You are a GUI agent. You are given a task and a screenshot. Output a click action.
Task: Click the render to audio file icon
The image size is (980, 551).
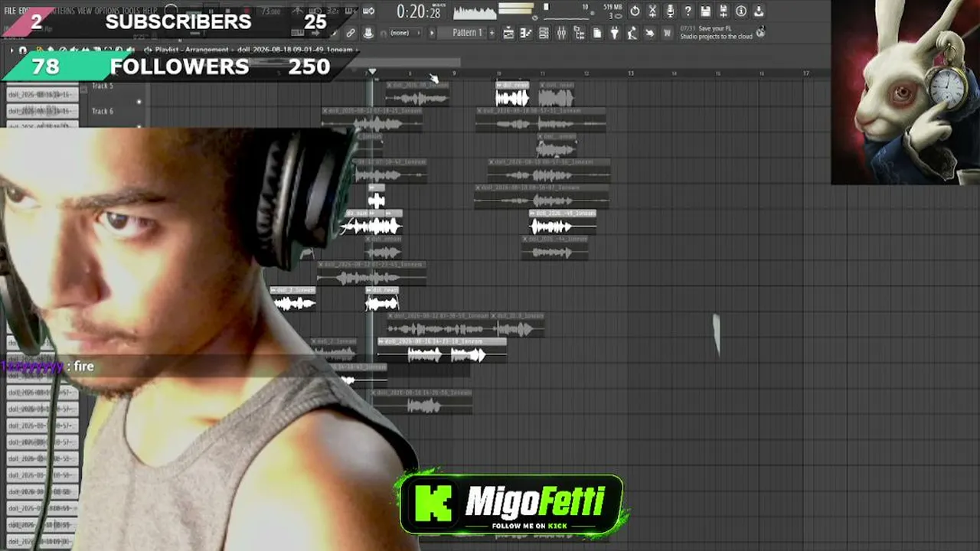click(724, 11)
